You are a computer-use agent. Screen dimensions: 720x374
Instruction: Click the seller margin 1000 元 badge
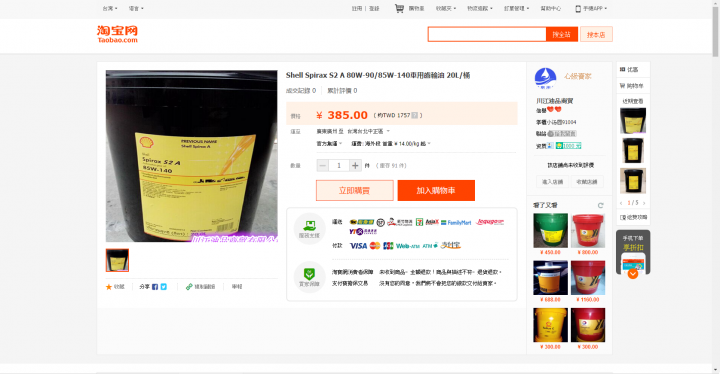[x=568, y=146]
